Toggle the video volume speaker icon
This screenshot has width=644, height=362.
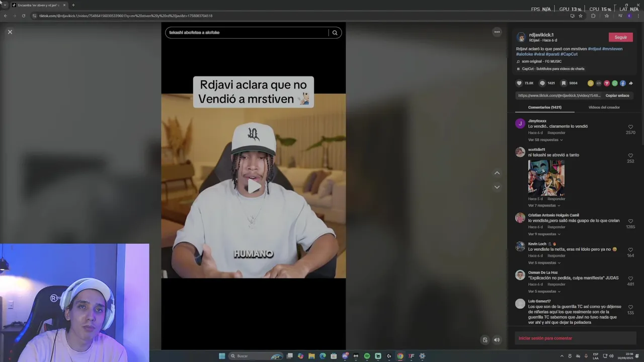[497, 340]
